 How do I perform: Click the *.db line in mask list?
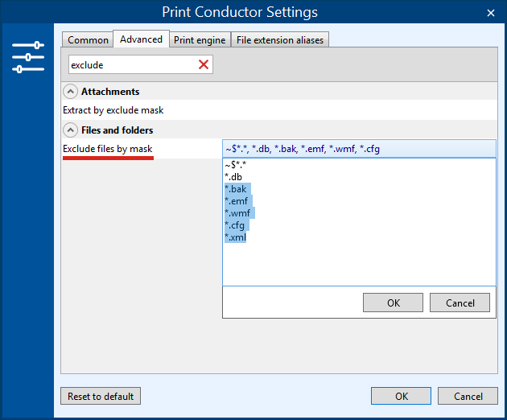233,177
